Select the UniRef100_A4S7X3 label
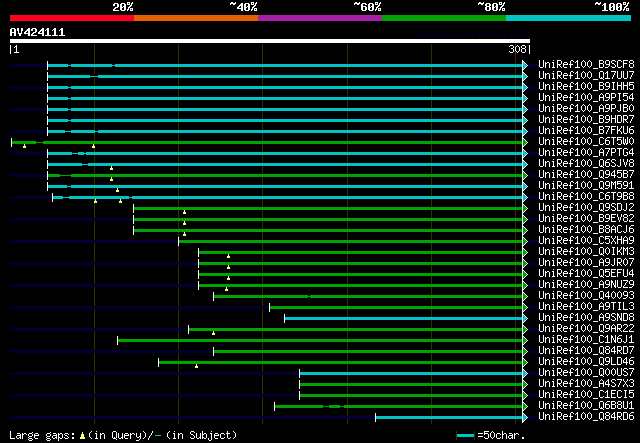640x443 pixels. pos(586,384)
